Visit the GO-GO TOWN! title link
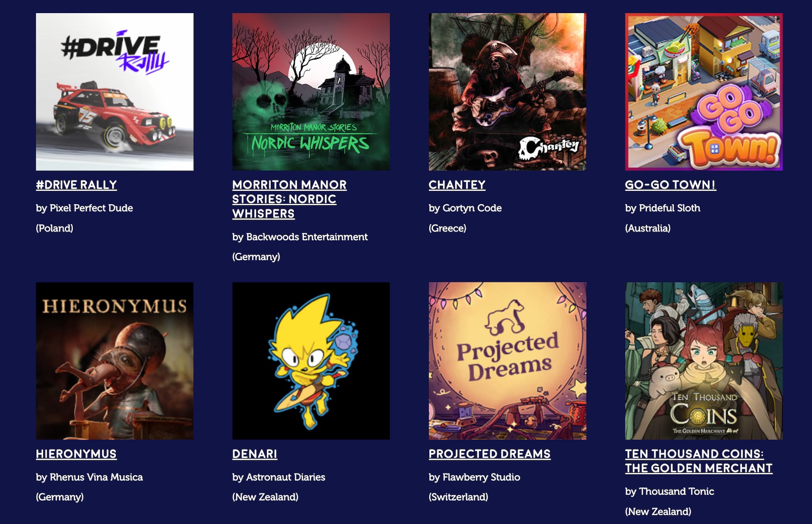 [x=670, y=185]
